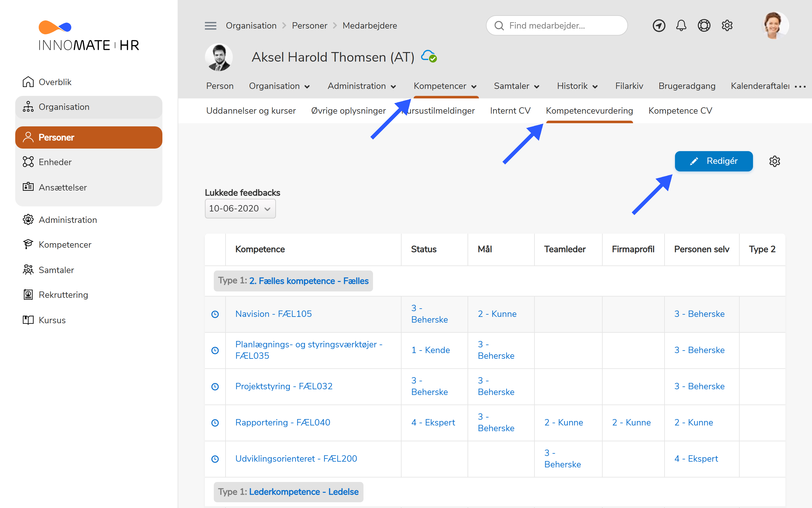Click Organisation breadcrumb link

(x=251, y=25)
